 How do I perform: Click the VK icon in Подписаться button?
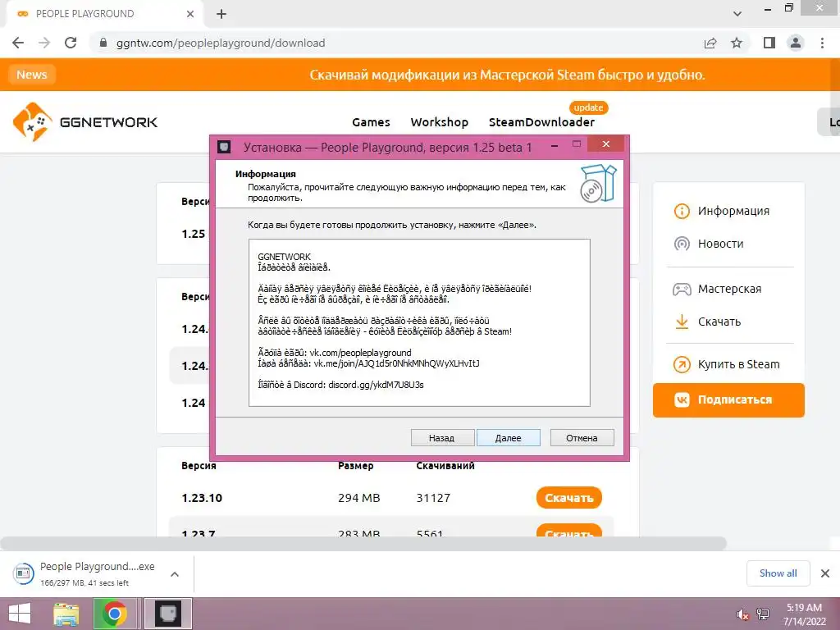[x=682, y=400]
